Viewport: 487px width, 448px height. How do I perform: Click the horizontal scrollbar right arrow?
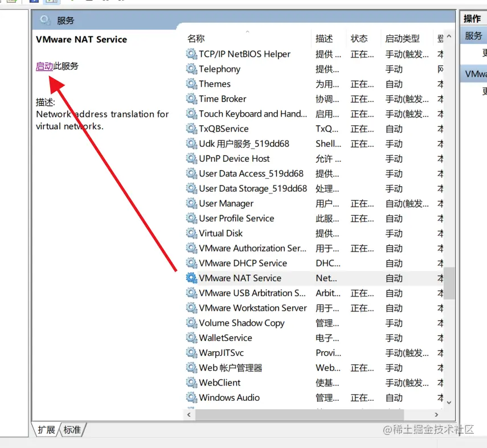click(436, 414)
